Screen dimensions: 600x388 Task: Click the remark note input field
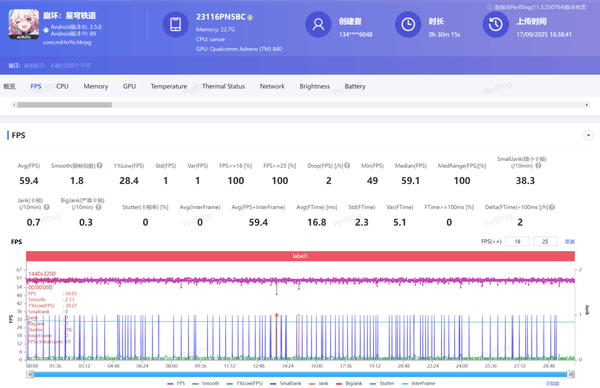[57, 65]
